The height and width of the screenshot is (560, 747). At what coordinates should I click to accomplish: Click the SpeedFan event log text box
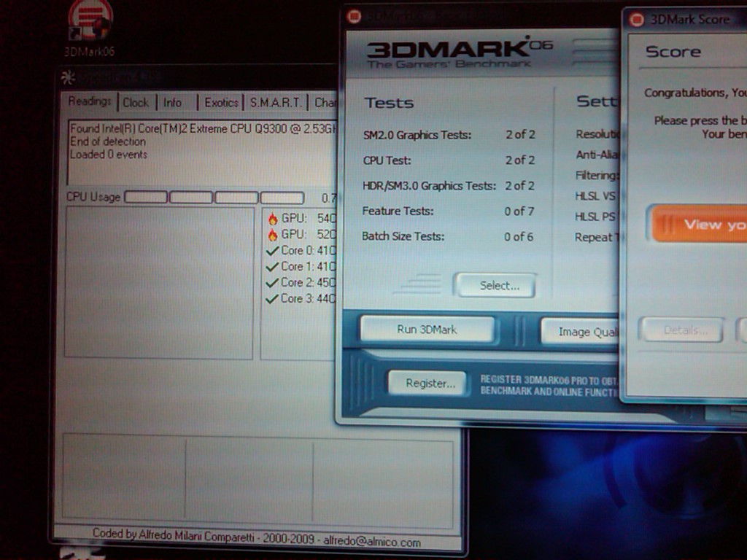pyautogui.click(x=203, y=152)
